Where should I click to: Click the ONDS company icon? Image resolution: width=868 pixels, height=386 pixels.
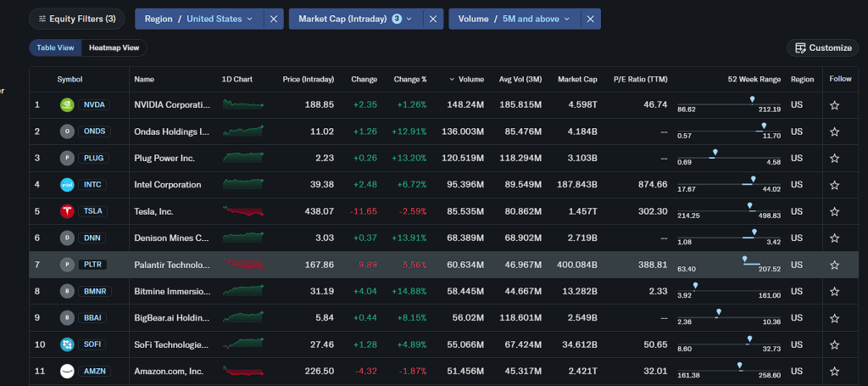coord(67,131)
